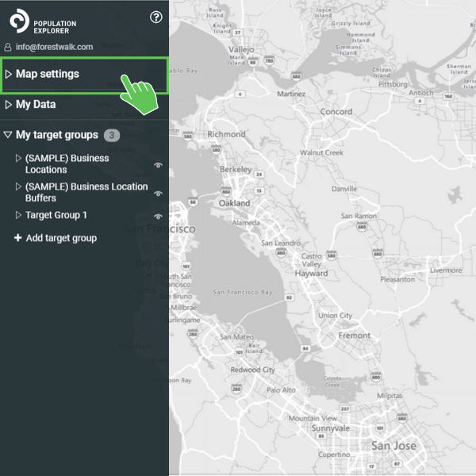Click Hayward label on map
The image size is (476, 476).
point(311,273)
